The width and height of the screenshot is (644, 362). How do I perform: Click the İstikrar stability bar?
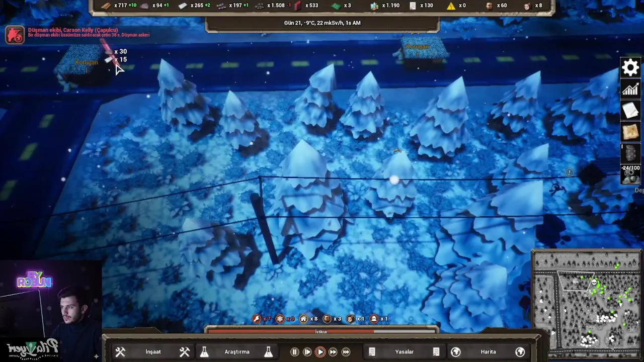tap(321, 331)
